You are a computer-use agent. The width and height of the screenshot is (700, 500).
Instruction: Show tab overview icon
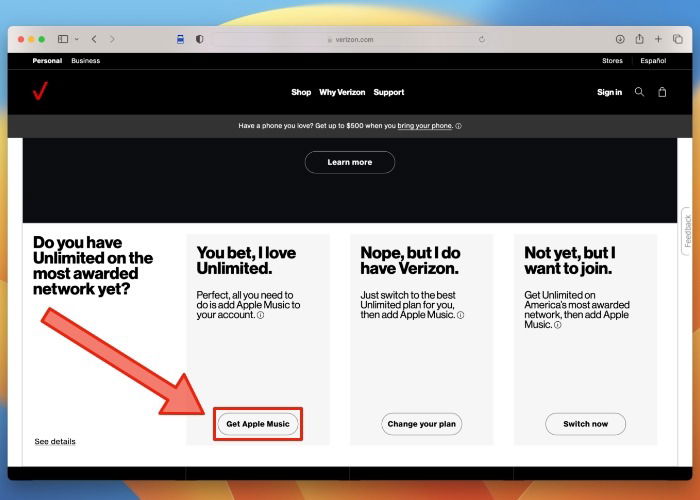click(678, 39)
